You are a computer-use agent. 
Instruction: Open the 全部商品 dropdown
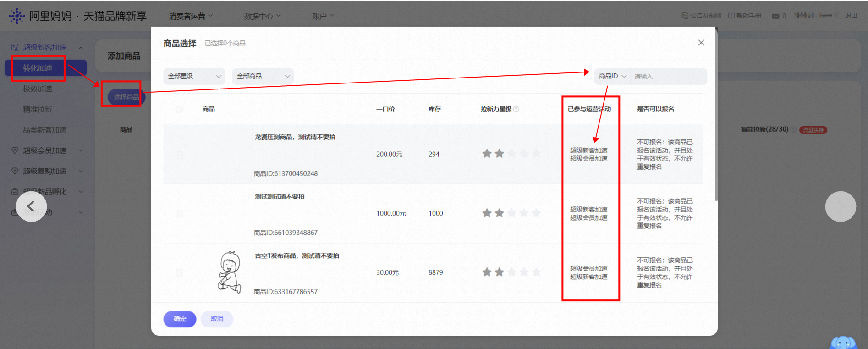[x=263, y=76]
